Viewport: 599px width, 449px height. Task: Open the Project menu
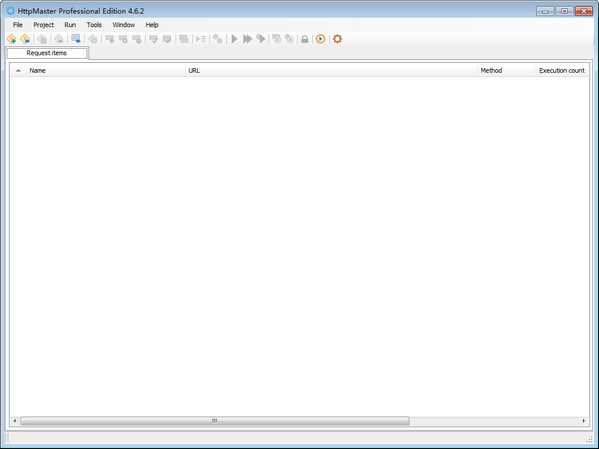coord(44,25)
